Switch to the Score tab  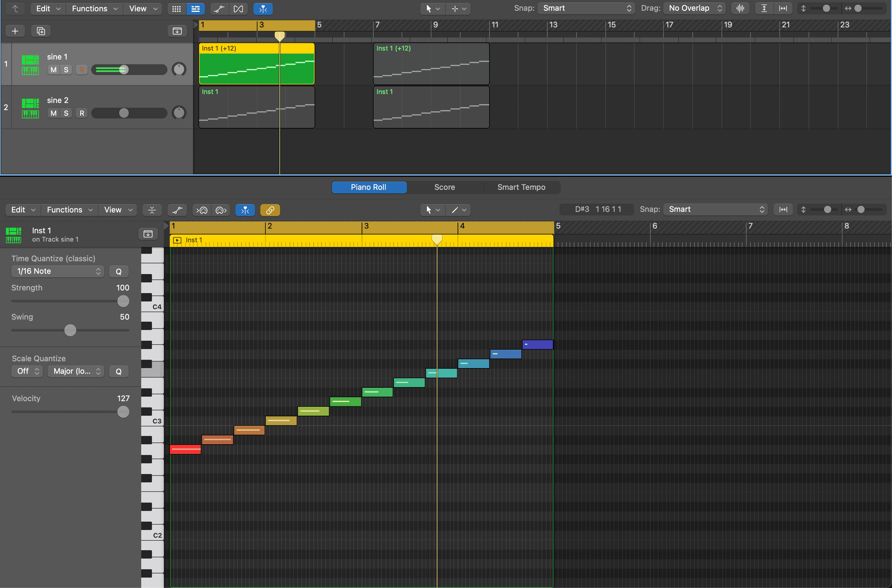coord(445,188)
